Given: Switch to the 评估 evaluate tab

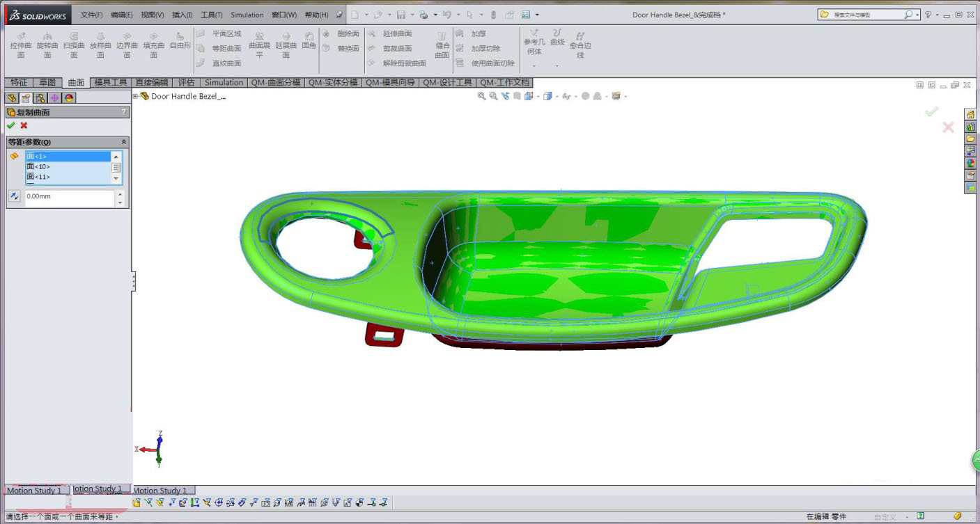Looking at the screenshot, I should 186,82.
